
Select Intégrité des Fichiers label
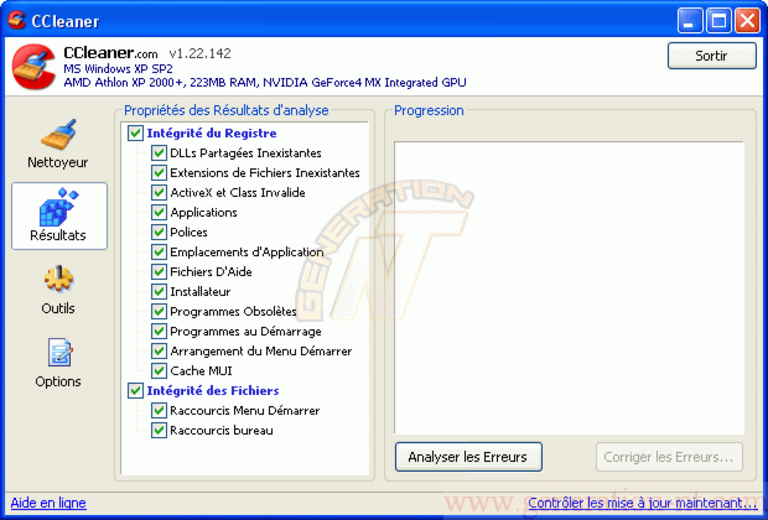[213, 391]
